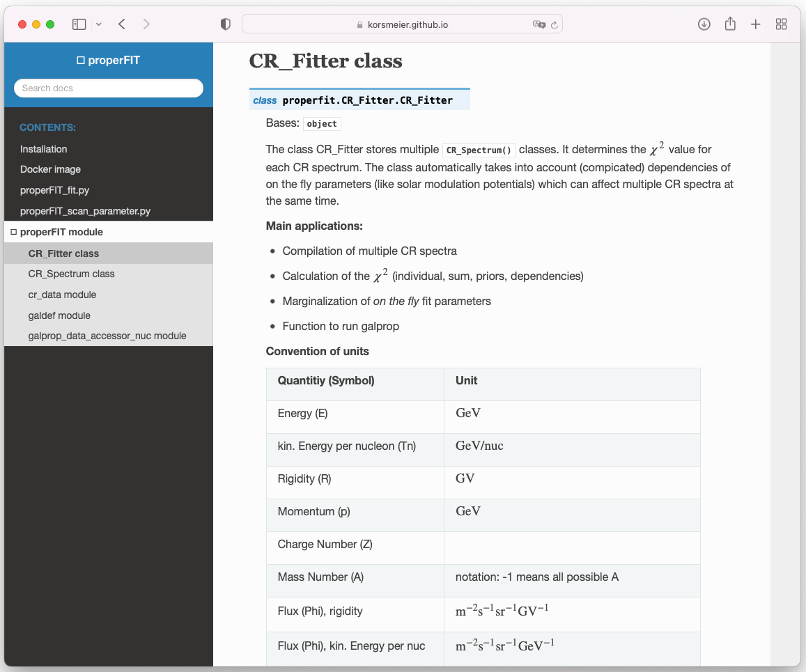Toggle the Safari sidebar
Viewport: 806px width, 672px height.
79,24
